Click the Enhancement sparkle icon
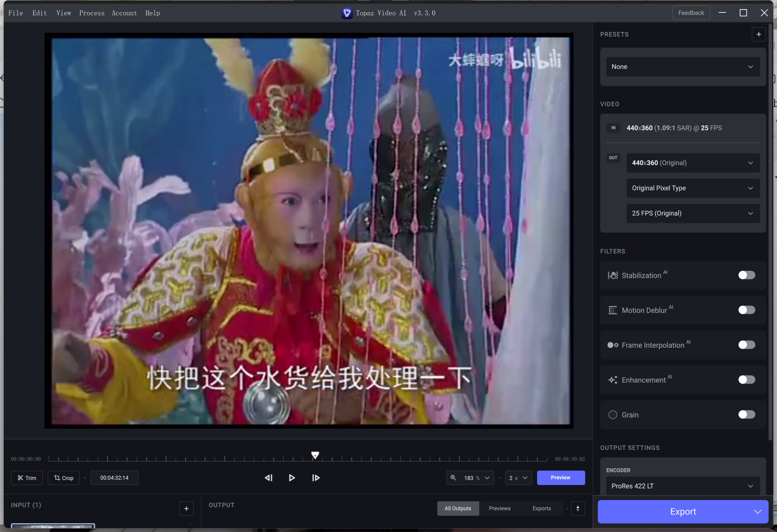The width and height of the screenshot is (777, 532). 613,380
